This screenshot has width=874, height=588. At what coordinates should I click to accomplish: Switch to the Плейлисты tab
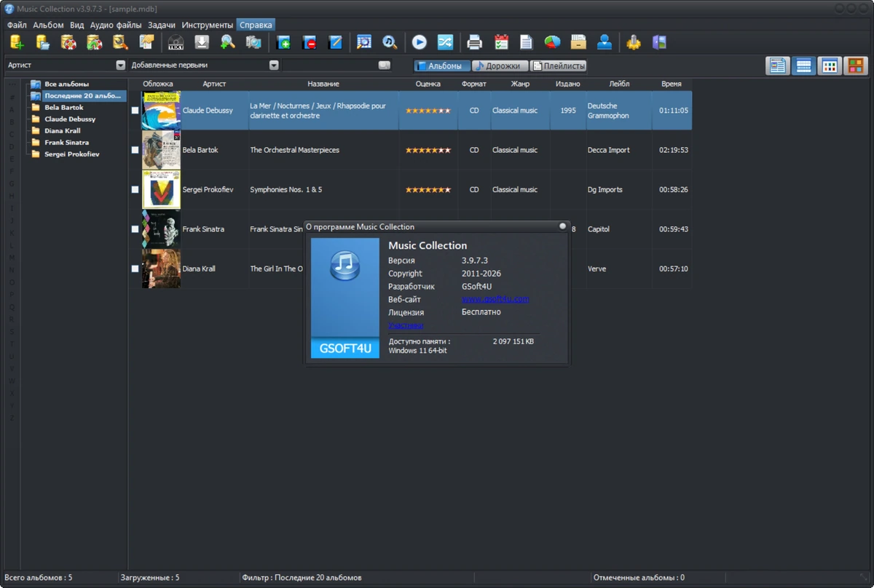[x=559, y=66]
